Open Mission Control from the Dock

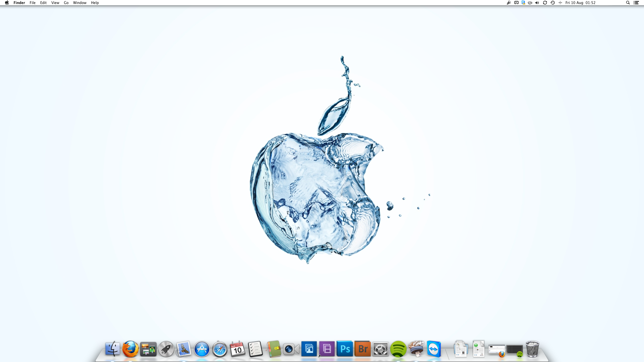[x=148, y=349]
